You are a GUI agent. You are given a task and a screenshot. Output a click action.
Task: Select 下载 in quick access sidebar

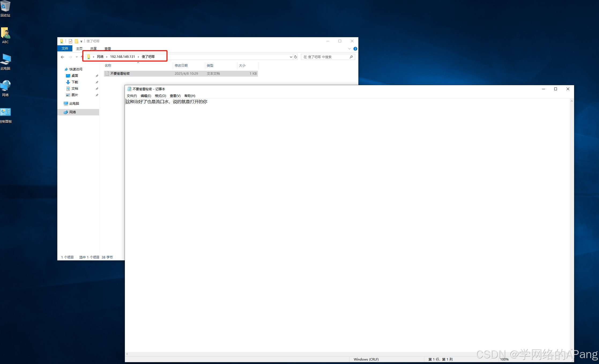[x=75, y=82]
